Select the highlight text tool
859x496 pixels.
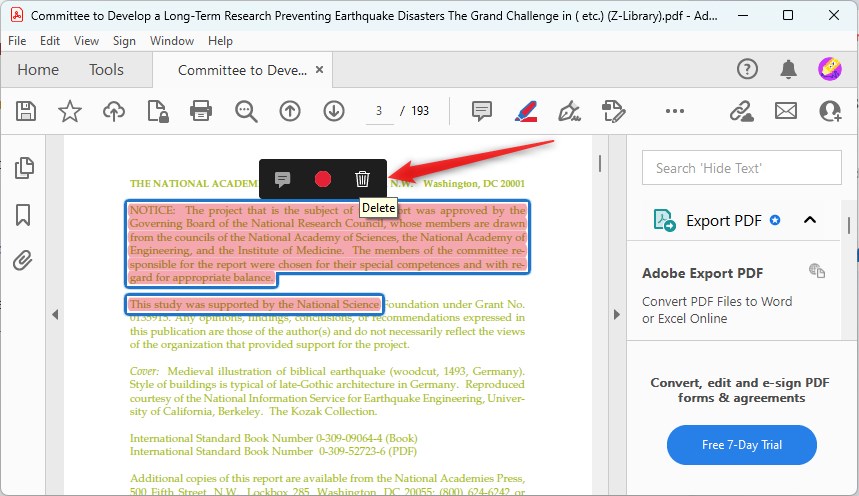(x=526, y=111)
